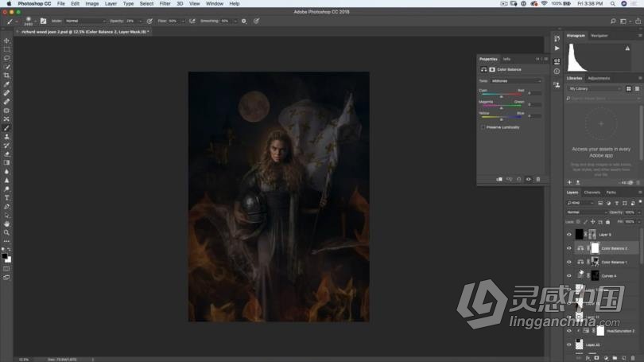Click the foreground color swatch
The height and width of the screenshot is (362, 644).
(5, 256)
